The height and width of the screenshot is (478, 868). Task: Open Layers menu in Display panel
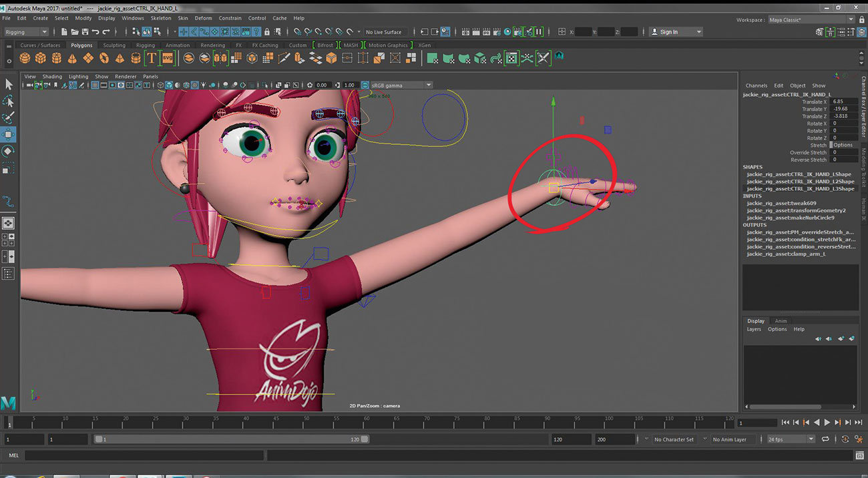click(754, 329)
